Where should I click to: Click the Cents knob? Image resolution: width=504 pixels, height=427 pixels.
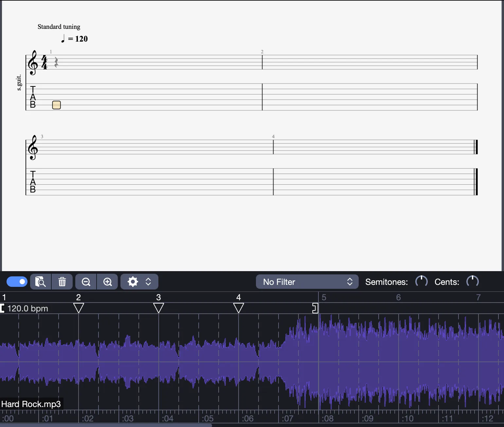click(x=473, y=281)
